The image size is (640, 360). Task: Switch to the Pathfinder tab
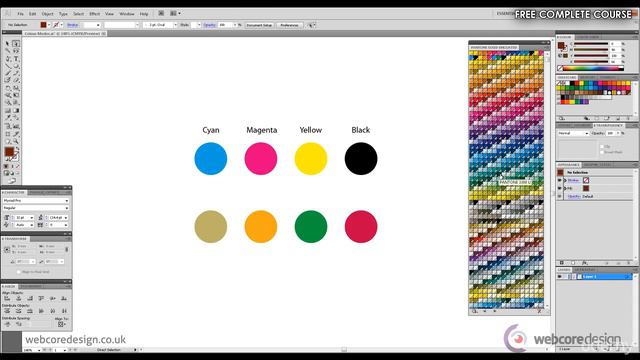[x=31, y=287]
